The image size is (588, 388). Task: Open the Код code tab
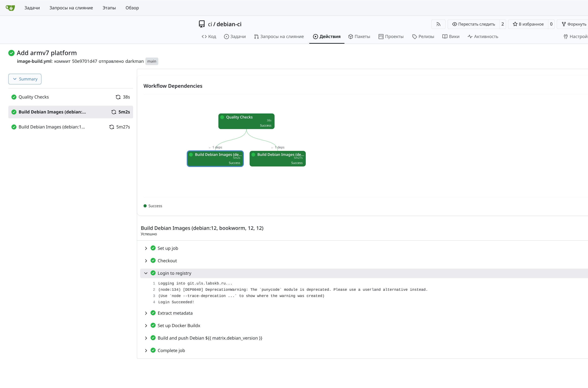point(209,37)
